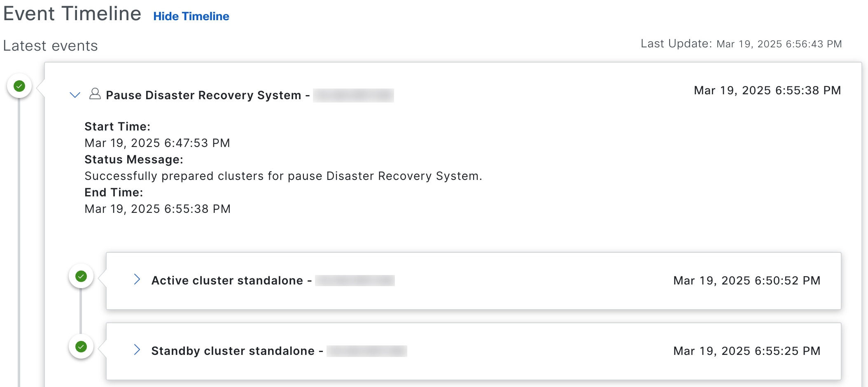Viewport: 868px width, 387px height.
Task: Click the green checkmark beside Active cluster standalone
Action: point(81,276)
